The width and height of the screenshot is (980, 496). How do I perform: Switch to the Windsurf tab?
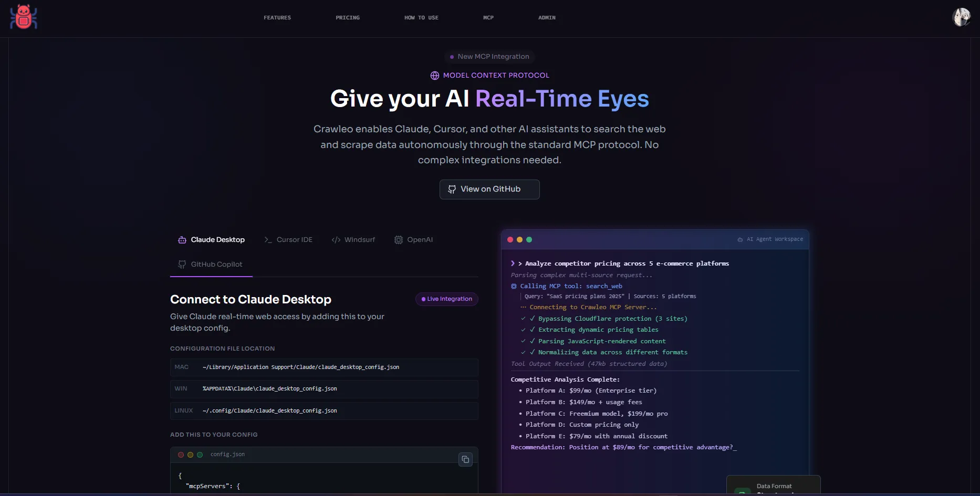tap(359, 240)
